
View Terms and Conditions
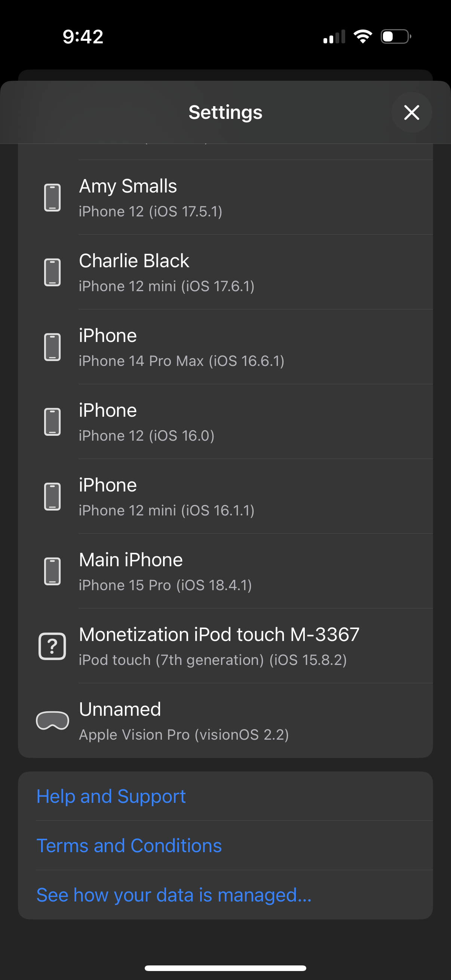click(x=129, y=845)
